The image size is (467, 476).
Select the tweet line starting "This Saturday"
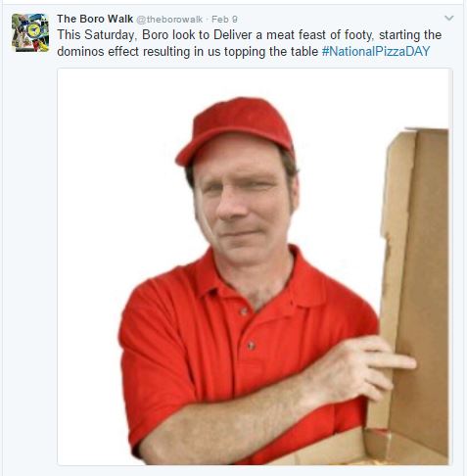point(250,35)
